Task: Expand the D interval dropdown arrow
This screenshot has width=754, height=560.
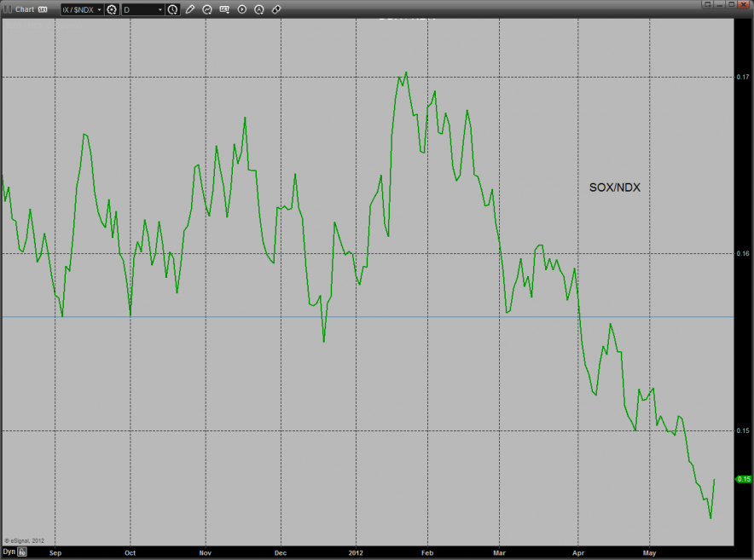Action: (x=159, y=9)
